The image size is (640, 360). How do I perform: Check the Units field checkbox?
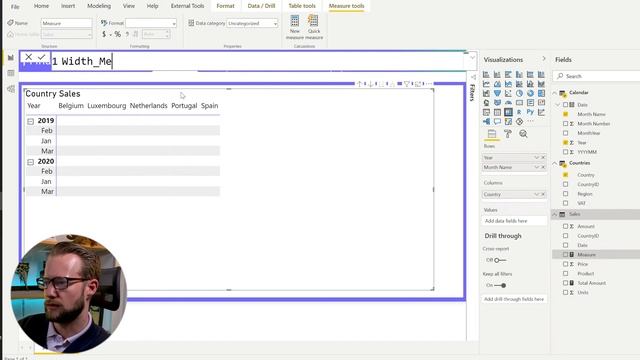point(565,292)
